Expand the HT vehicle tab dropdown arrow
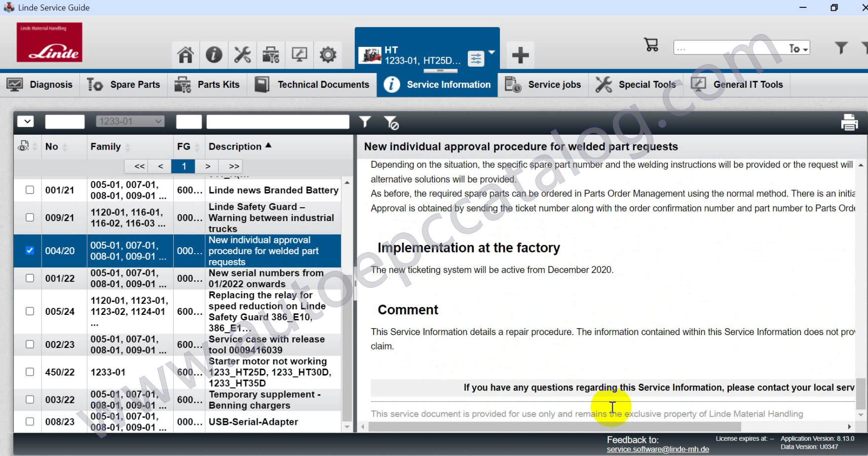The image size is (868, 456). click(x=491, y=52)
